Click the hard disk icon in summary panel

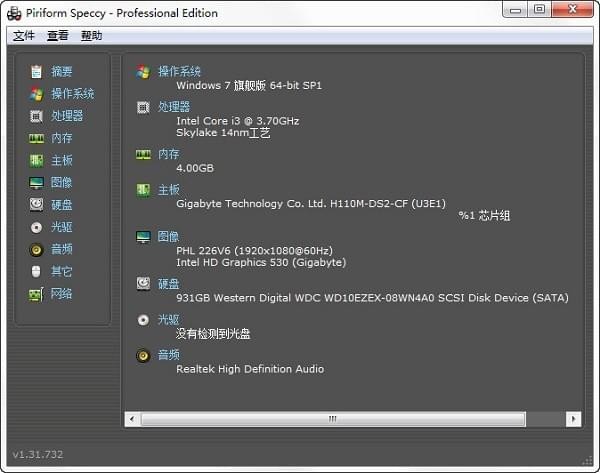click(x=143, y=284)
